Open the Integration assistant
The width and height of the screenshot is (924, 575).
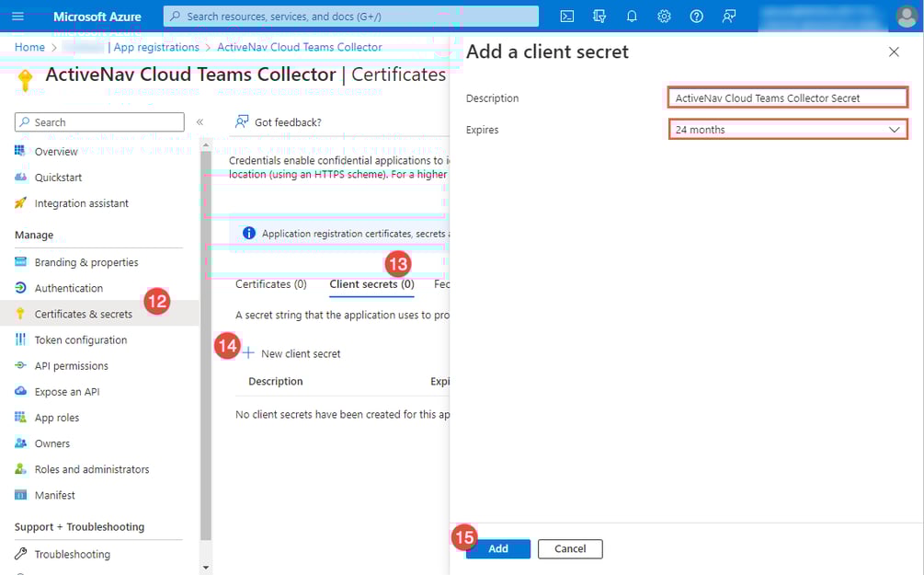coord(82,202)
